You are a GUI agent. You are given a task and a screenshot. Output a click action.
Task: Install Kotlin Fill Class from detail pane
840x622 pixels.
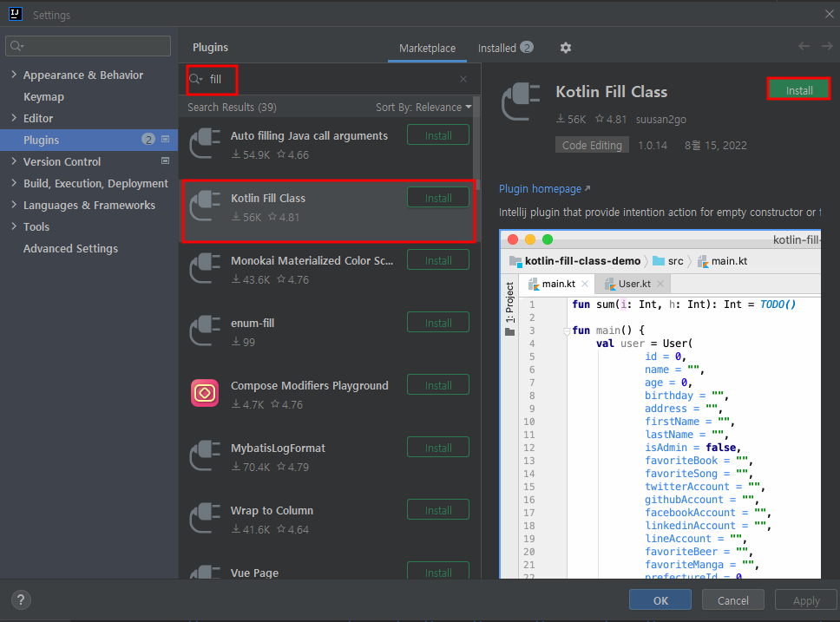tap(798, 89)
